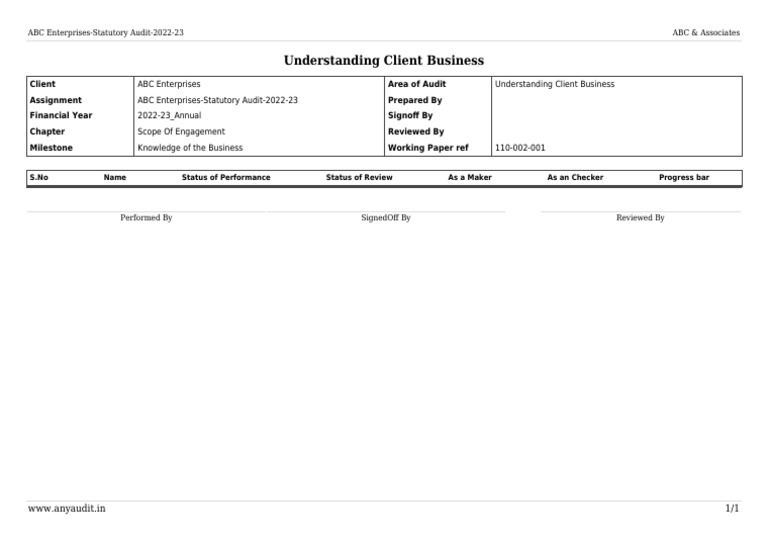This screenshot has width=768, height=543.
Task: Click the As an Checker column header
Action: (575, 177)
